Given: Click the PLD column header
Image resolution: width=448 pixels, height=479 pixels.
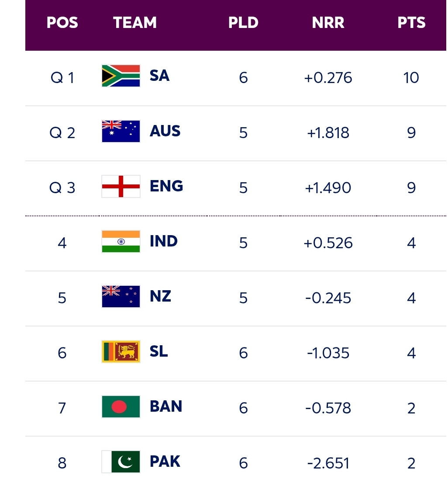Looking at the screenshot, I should (243, 23).
